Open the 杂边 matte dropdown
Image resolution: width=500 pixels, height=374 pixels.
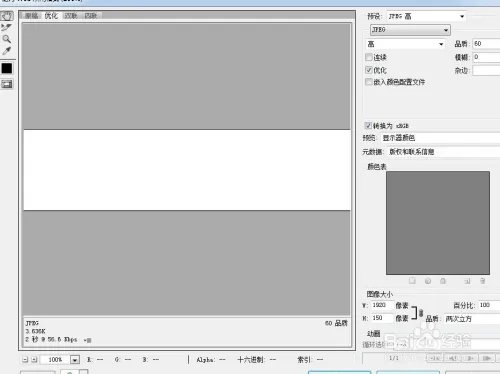click(486, 70)
